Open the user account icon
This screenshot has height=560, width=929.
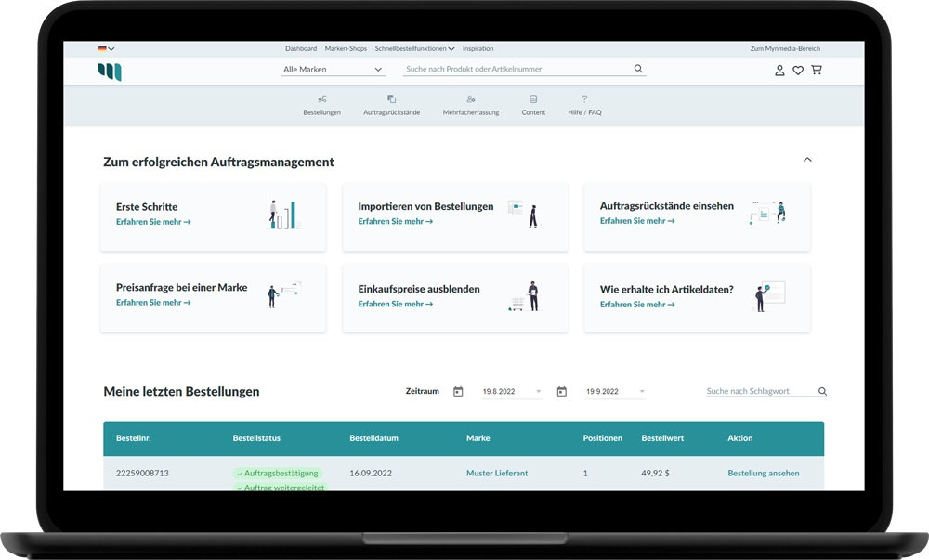click(779, 70)
